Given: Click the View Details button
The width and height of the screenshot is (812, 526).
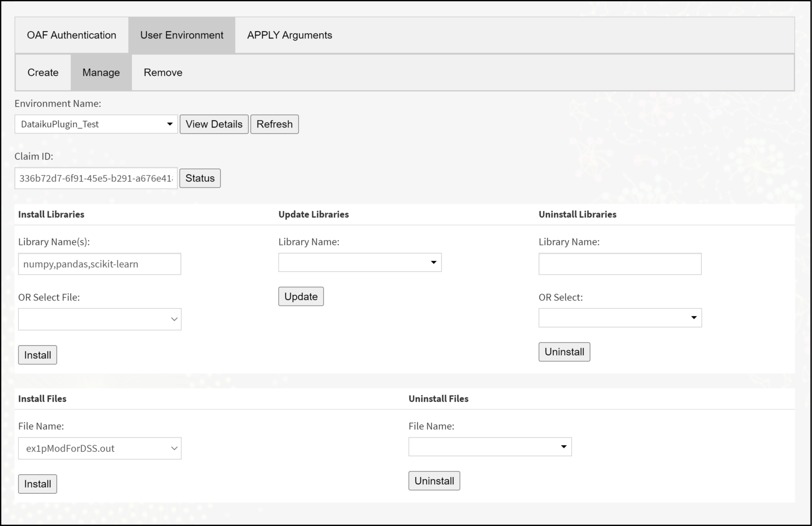Looking at the screenshot, I should (x=213, y=124).
